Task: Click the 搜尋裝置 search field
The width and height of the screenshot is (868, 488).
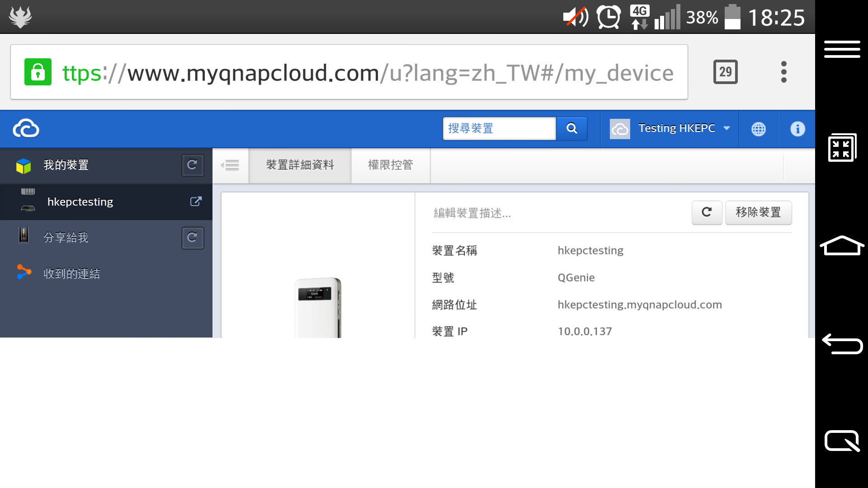Action: point(499,129)
